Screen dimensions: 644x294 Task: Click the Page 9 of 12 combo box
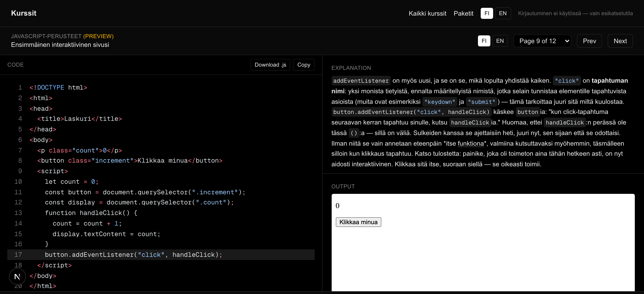click(542, 41)
